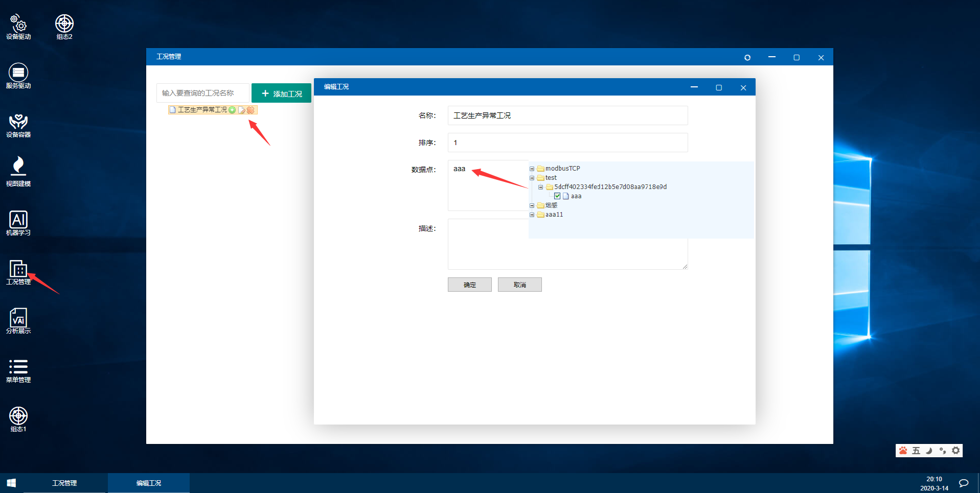Click the aaa11 folder icon in tree

click(x=540, y=215)
